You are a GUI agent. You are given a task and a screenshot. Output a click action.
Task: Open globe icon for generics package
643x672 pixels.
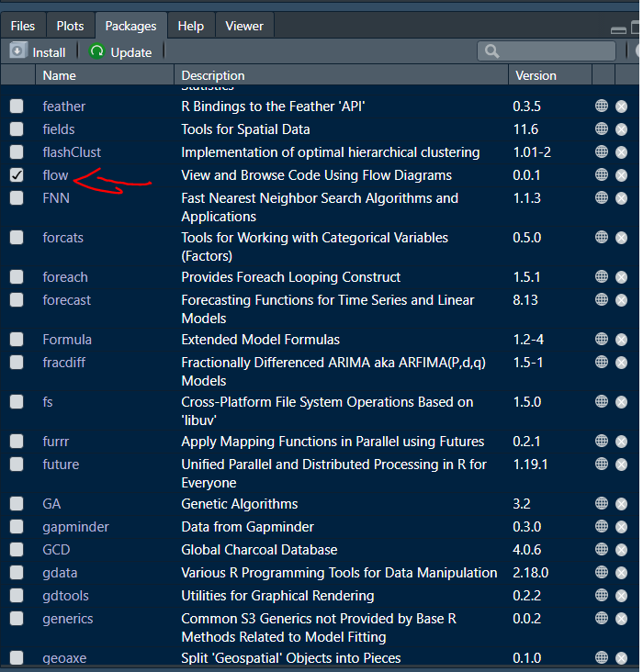(x=602, y=618)
